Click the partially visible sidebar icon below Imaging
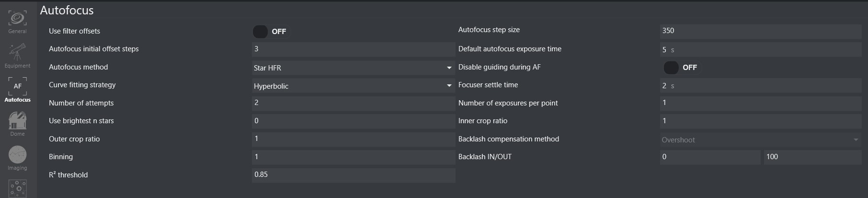Image resolution: width=868 pixels, height=198 pixels. click(17, 188)
